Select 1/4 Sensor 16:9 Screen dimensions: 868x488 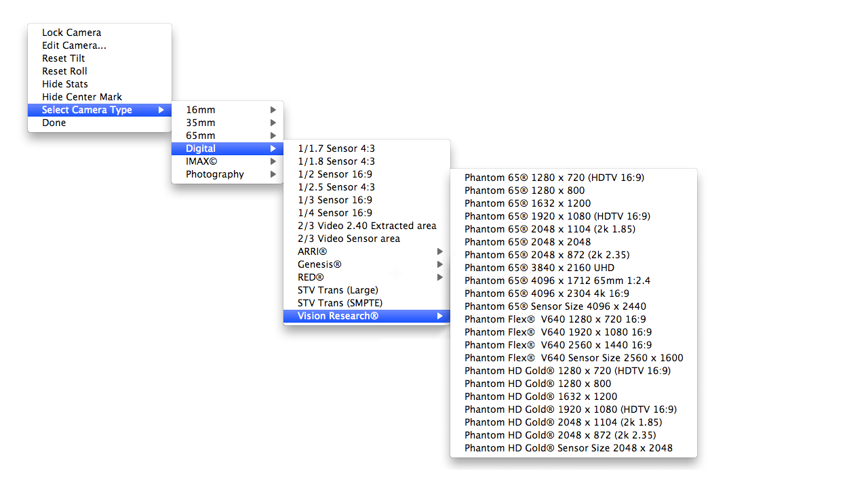(x=367, y=213)
